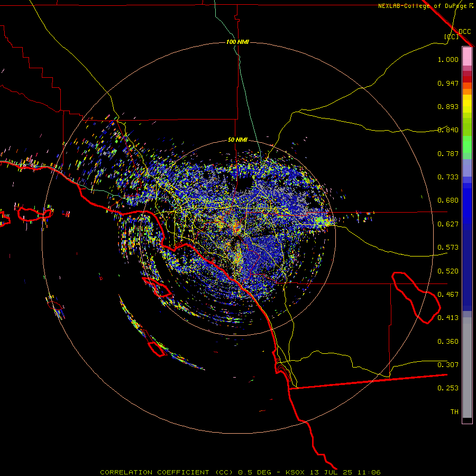Screen dimensions: 476x476
Task: Click the 0.467 value on the color scale
Action: 448,295
